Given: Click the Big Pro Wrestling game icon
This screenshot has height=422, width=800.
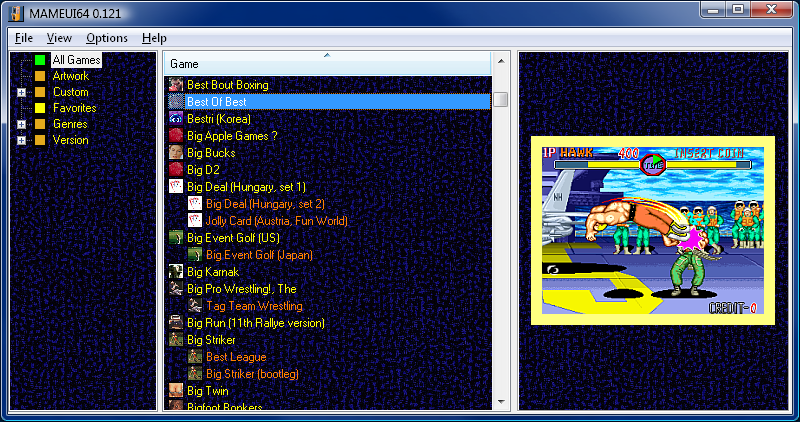Looking at the screenshot, I should (x=176, y=289).
